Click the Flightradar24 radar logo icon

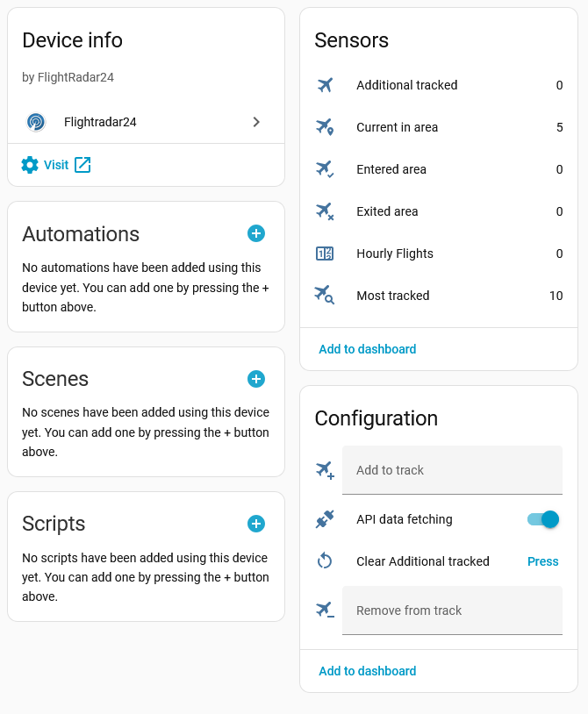tap(36, 122)
